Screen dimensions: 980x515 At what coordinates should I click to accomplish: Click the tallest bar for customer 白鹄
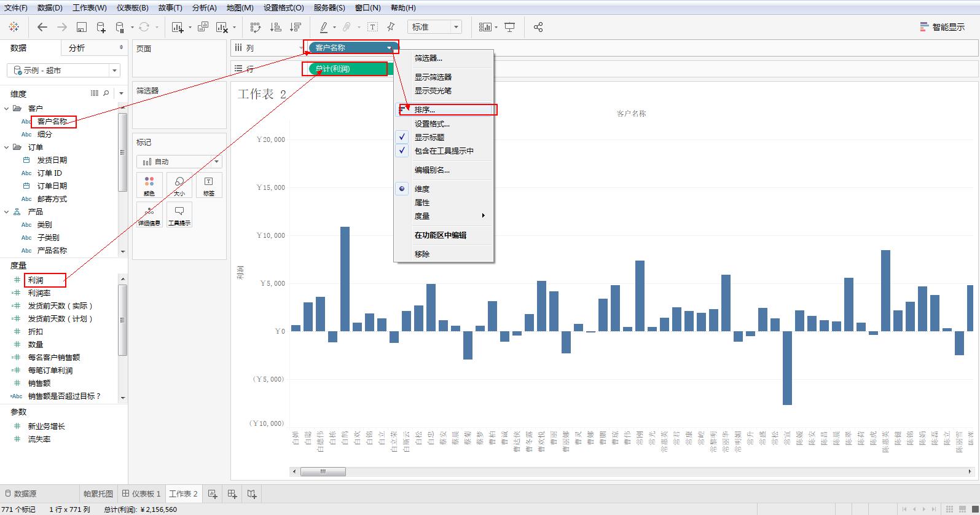tap(345, 279)
